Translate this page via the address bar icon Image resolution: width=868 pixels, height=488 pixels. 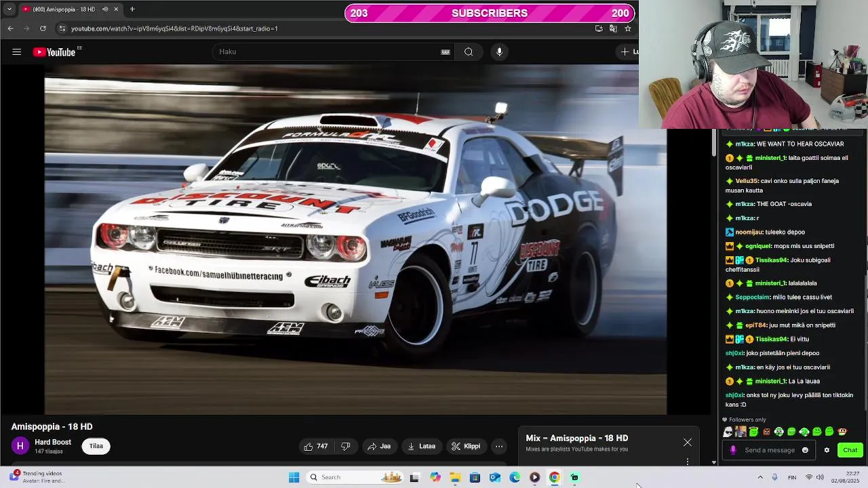(x=613, y=28)
